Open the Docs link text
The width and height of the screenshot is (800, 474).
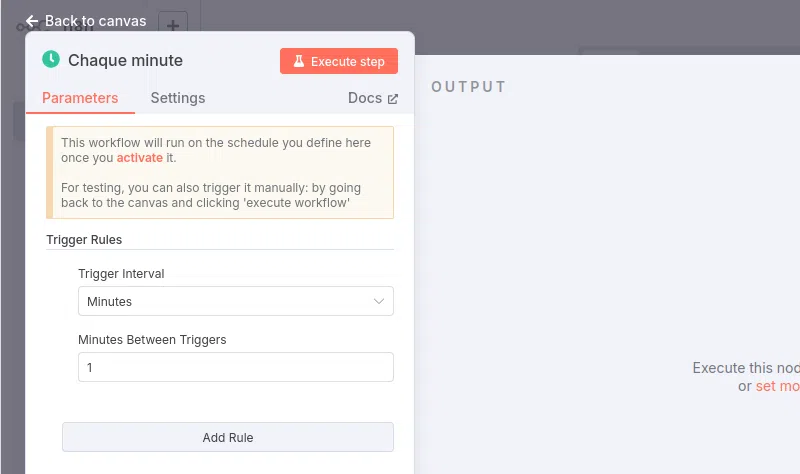364,98
